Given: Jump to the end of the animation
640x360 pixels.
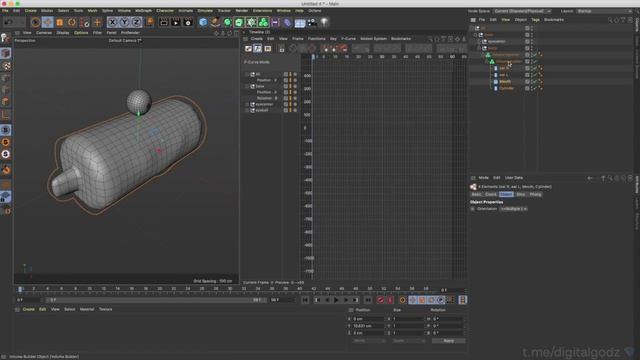Looking at the screenshot, I should (368, 300).
